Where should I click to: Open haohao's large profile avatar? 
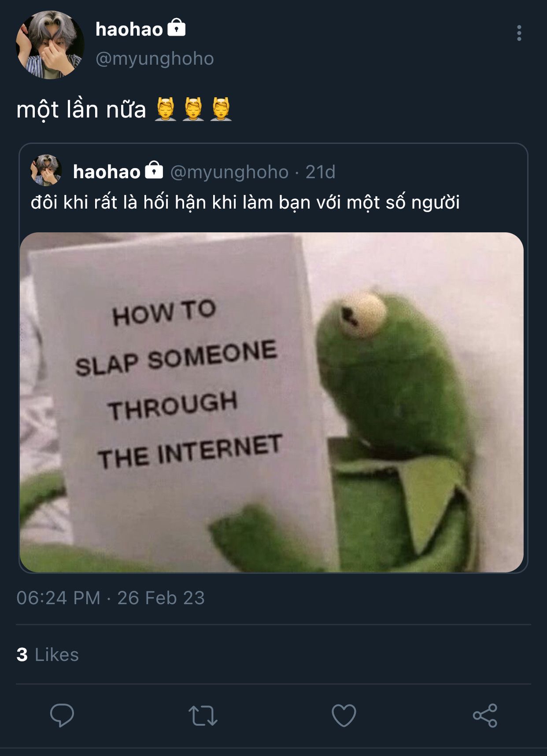[x=50, y=45]
